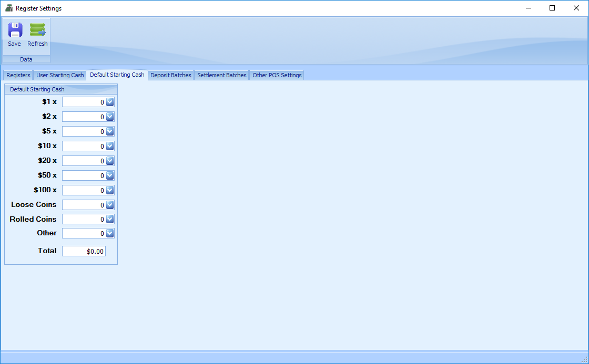The image size is (589, 364).
Task: Expand the $50 x dropdown arrow
Action: click(x=110, y=175)
